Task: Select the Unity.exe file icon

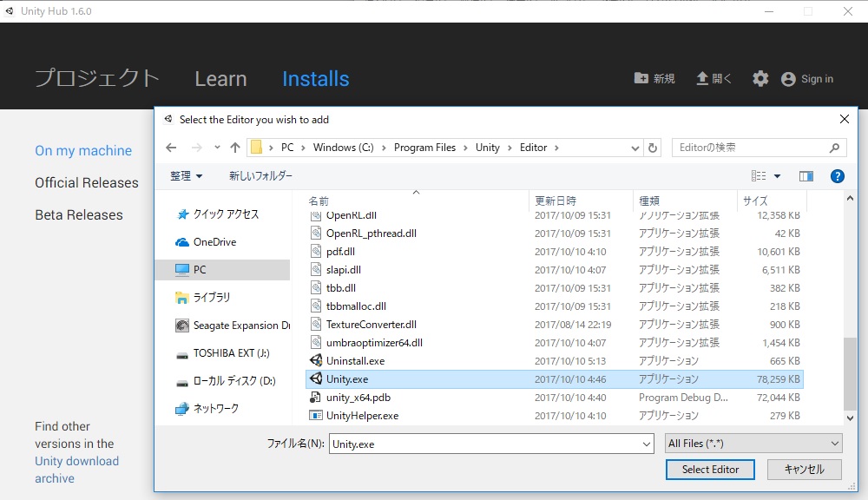Action: tap(316, 378)
